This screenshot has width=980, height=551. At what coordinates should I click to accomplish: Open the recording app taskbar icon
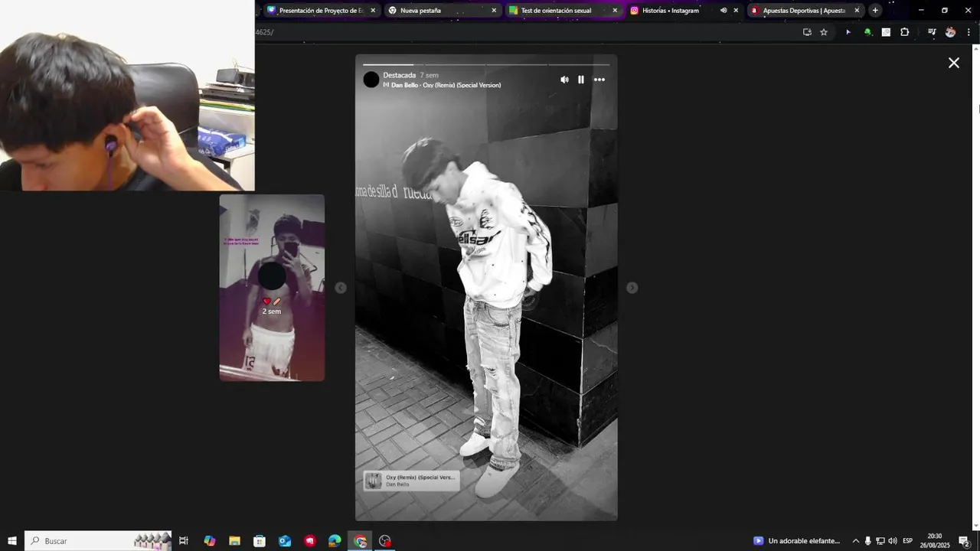(385, 541)
